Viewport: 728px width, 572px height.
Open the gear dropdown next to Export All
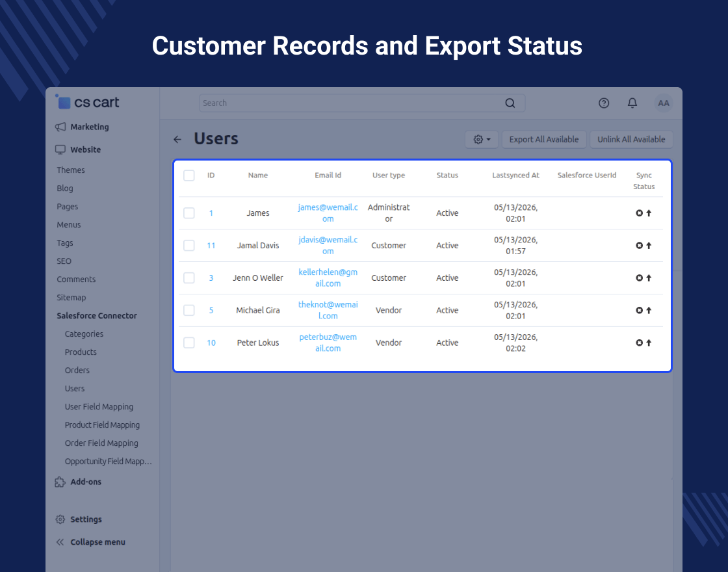pos(482,139)
